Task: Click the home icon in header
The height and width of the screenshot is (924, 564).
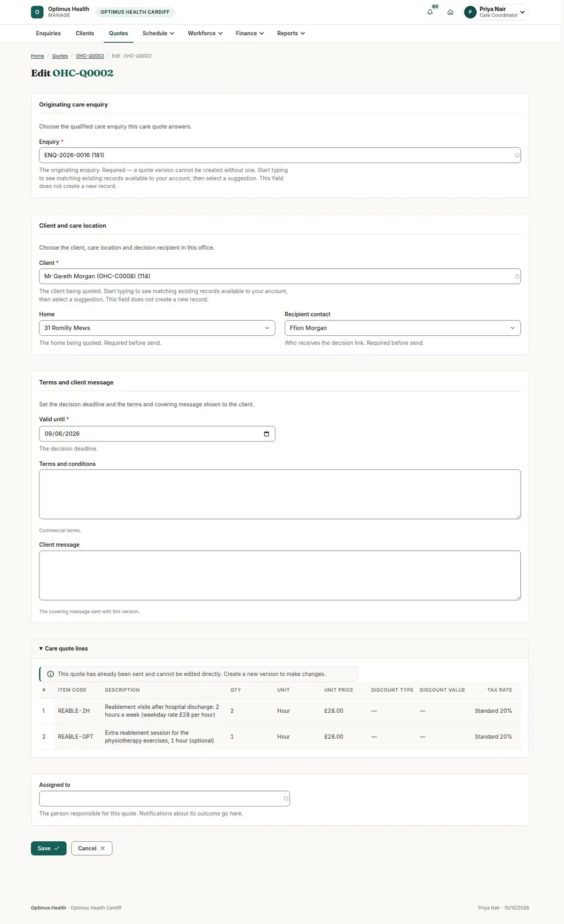Action: coord(450,12)
